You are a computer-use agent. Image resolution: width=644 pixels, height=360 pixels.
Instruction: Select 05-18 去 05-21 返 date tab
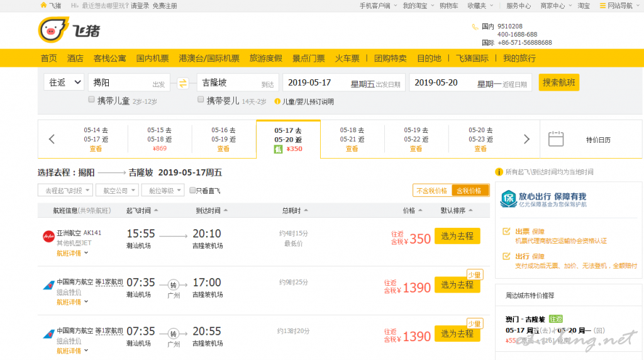pos(352,139)
